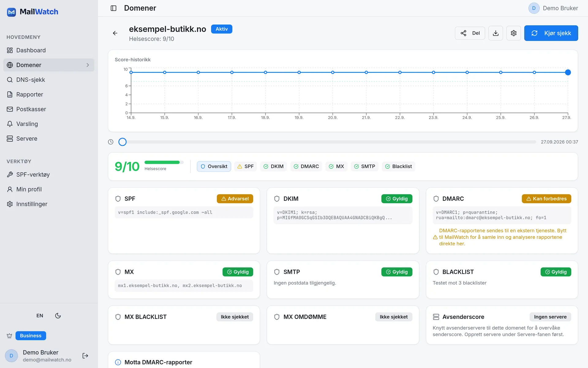Click the crown plan icon
The width and height of the screenshot is (588, 368).
coord(9,336)
